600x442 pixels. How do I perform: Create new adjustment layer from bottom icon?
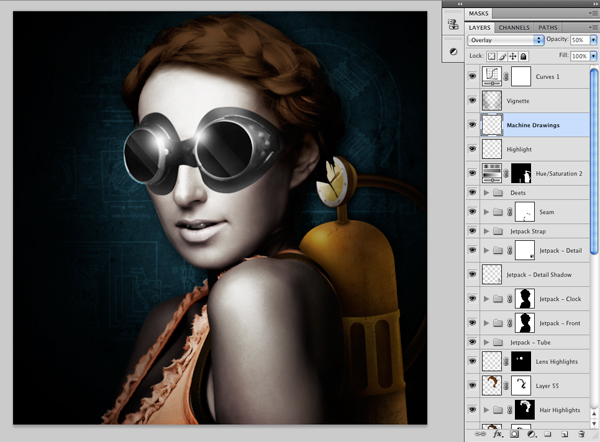coord(531,434)
